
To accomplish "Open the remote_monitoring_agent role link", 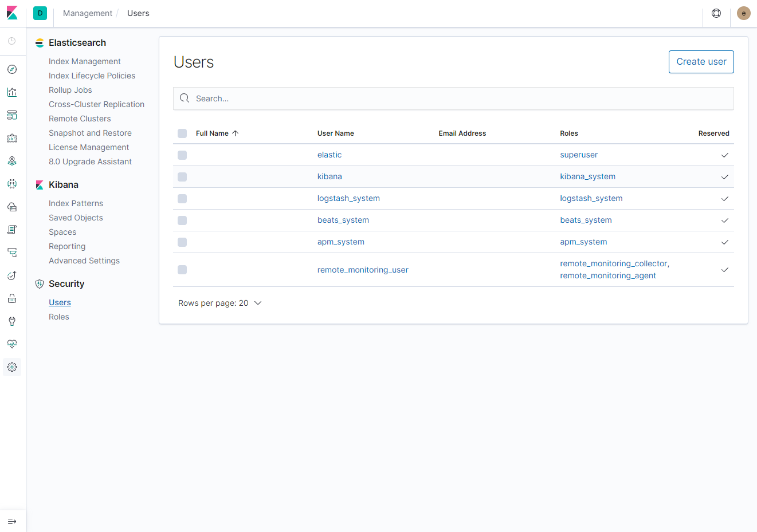I will [608, 275].
